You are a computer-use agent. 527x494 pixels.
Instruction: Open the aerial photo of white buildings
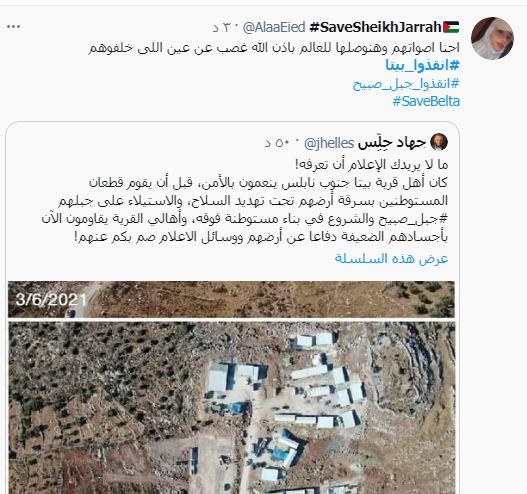tap(231, 408)
